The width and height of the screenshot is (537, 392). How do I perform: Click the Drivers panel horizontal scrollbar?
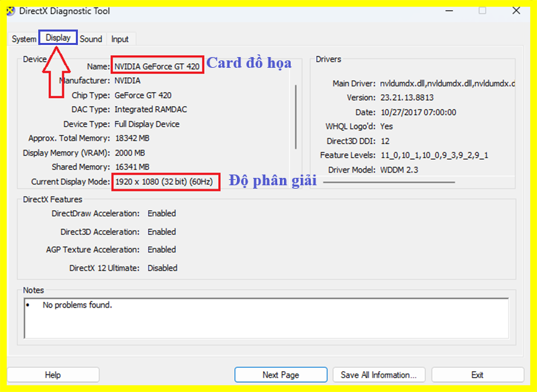pos(389,182)
